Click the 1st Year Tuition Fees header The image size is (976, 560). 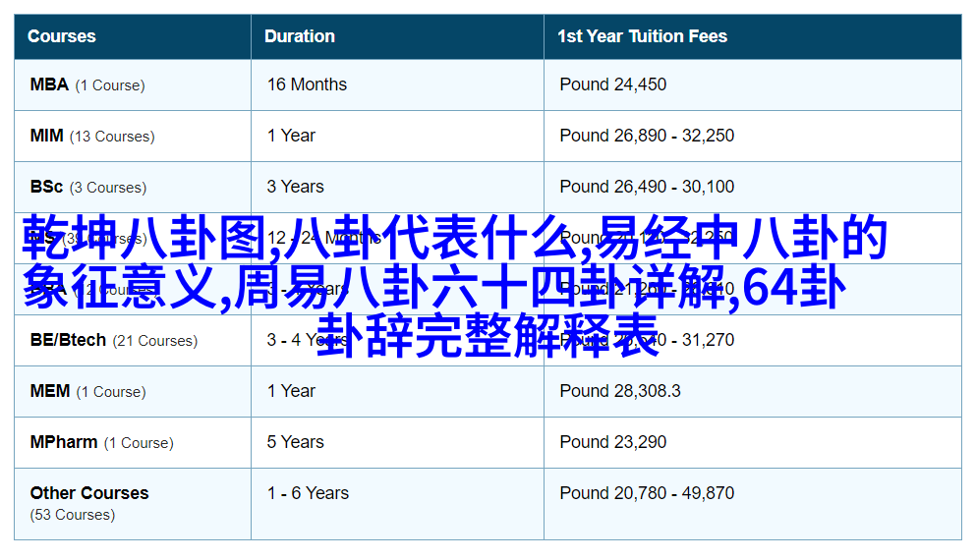642,36
